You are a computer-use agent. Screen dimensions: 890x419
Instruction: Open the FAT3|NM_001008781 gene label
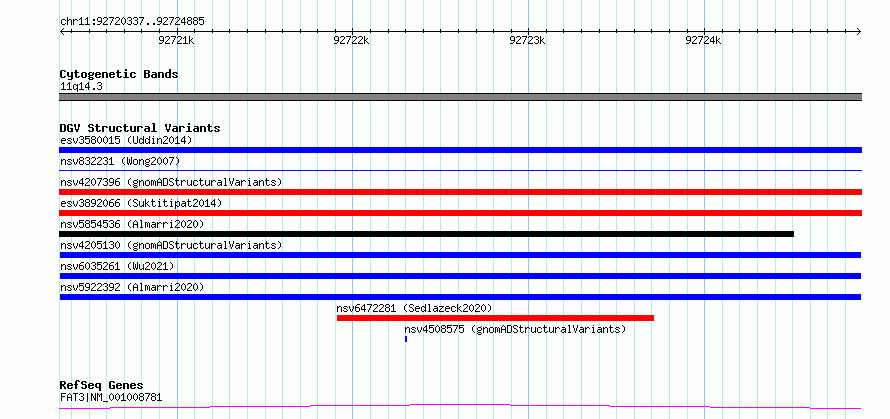[111, 397]
